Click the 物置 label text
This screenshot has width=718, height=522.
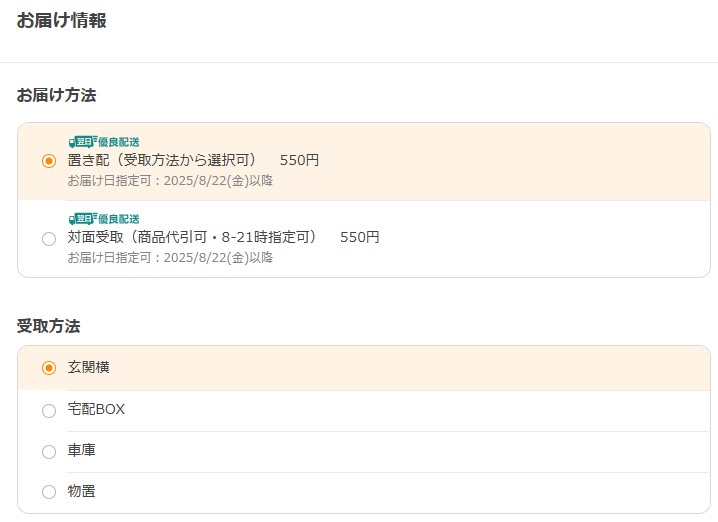tap(82, 491)
